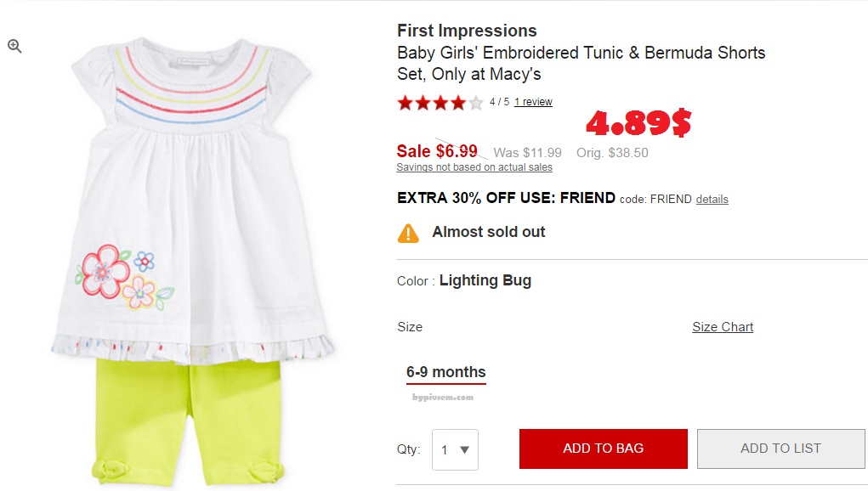868x491 pixels.
Task: Click the magnifier zoom icon above the product image
Action: (x=14, y=47)
